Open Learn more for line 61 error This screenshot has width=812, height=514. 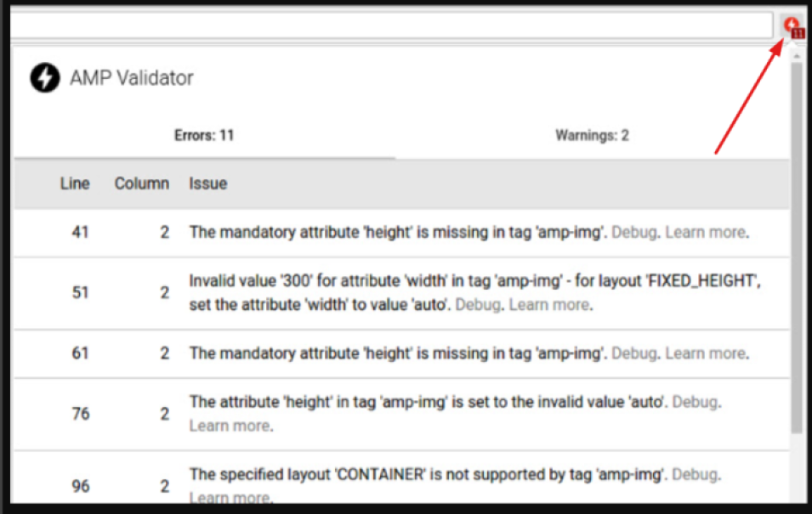706,353
